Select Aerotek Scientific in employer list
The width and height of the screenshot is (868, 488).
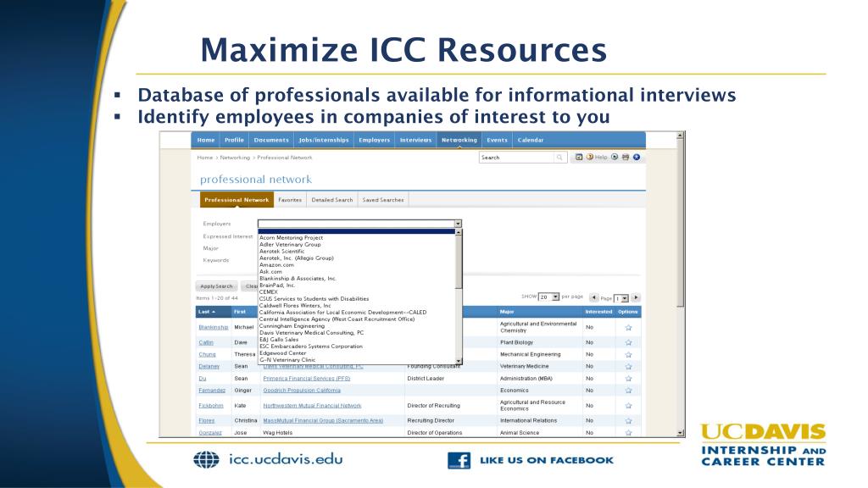click(281, 251)
